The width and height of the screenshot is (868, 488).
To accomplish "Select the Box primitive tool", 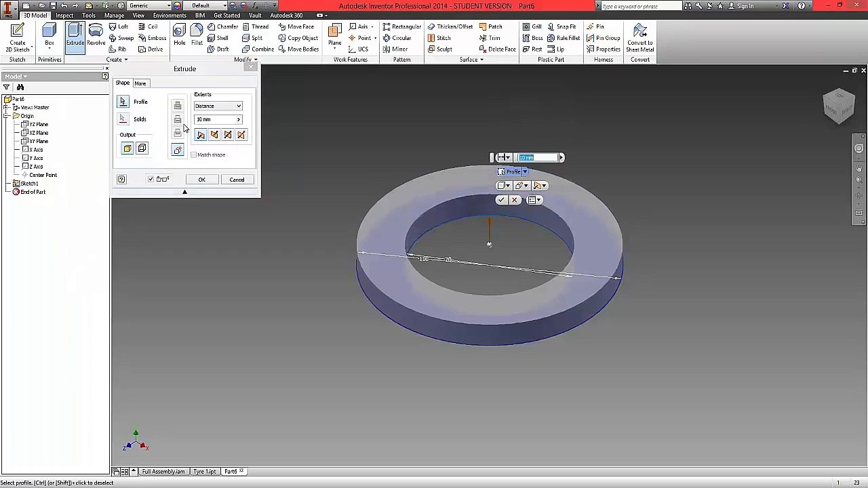I will point(50,35).
